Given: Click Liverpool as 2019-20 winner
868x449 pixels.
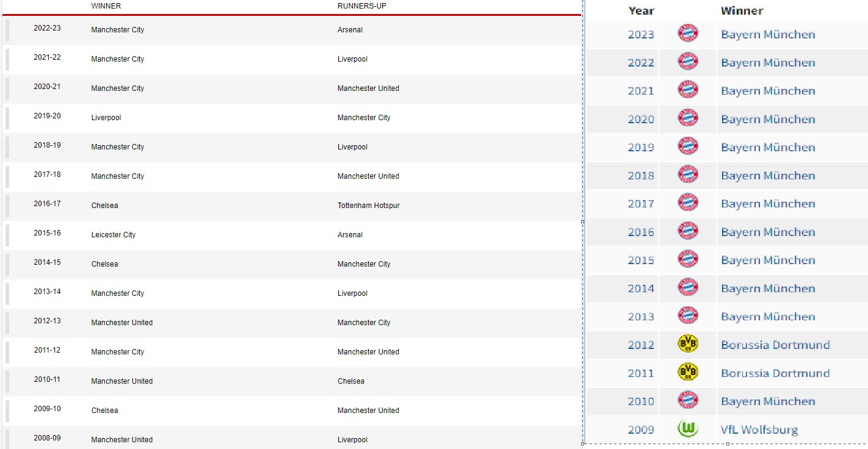Looking at the screenshot, I should 106,118.
